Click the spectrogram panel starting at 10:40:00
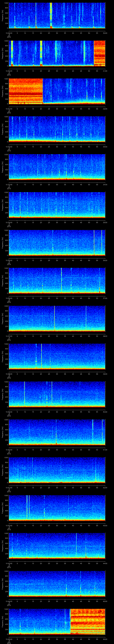This screenshot has width=114, height=644. coord(57,432)
